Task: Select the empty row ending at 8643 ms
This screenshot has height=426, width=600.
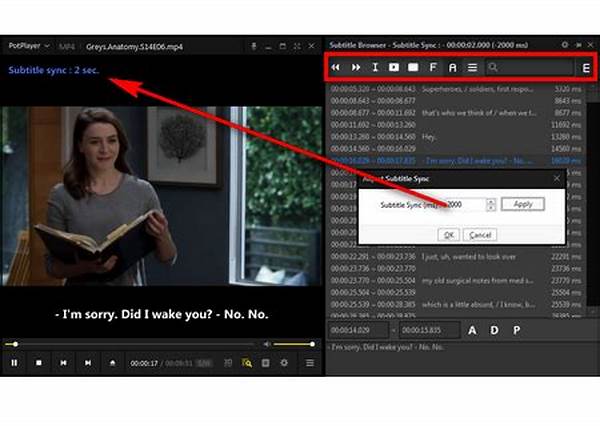Action: click(455, 101)
